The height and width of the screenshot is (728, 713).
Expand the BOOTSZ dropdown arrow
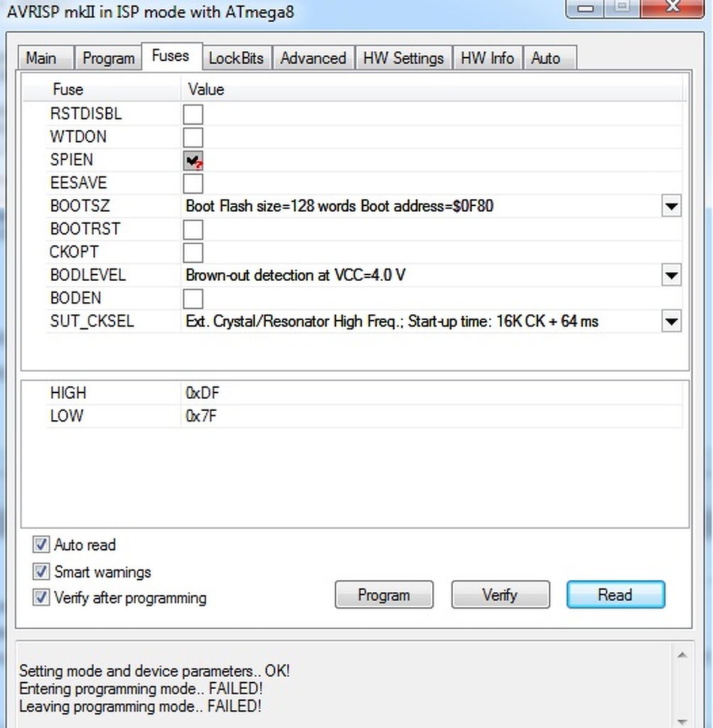click(x=671, y=206)
